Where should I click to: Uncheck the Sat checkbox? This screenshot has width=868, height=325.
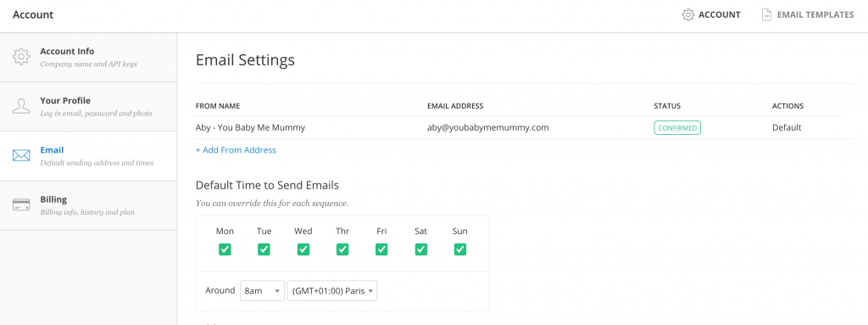coord(420,249)
